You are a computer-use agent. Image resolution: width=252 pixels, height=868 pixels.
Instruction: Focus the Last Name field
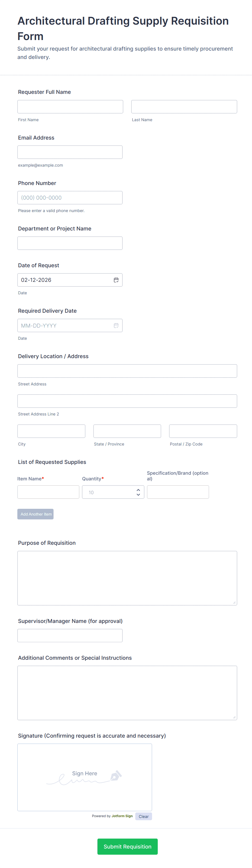pyautogui.click(x=184, y=107)
